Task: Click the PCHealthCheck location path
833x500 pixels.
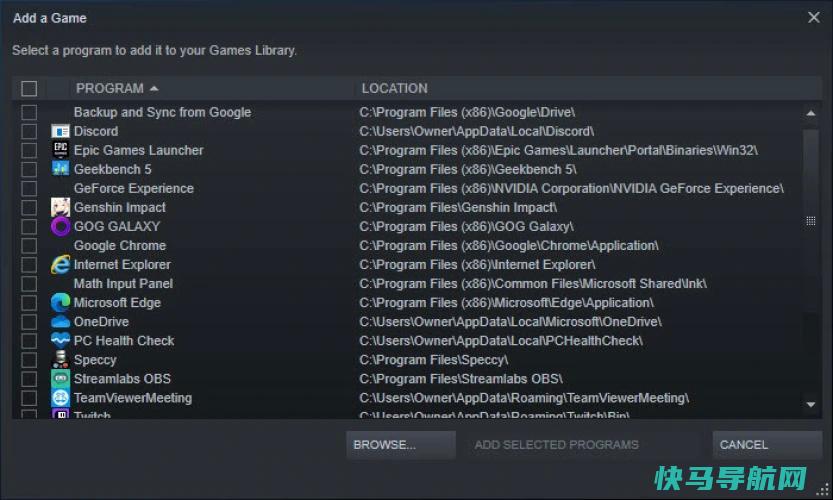Action: [501, 341]
